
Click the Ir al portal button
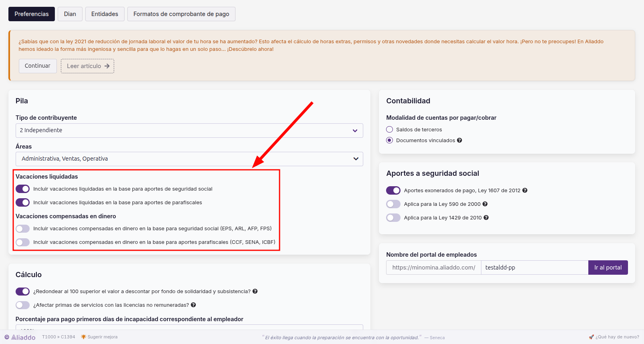pyautogui.click(x=608, y=268)
